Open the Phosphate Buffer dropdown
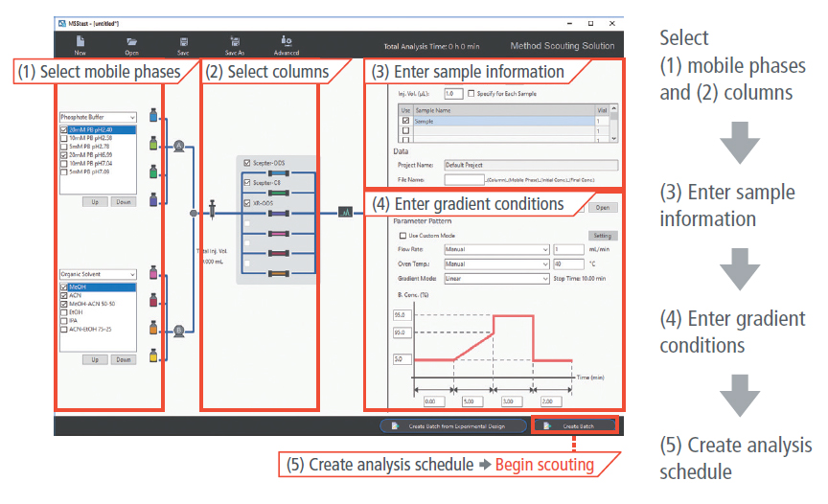 click(98, 117)
